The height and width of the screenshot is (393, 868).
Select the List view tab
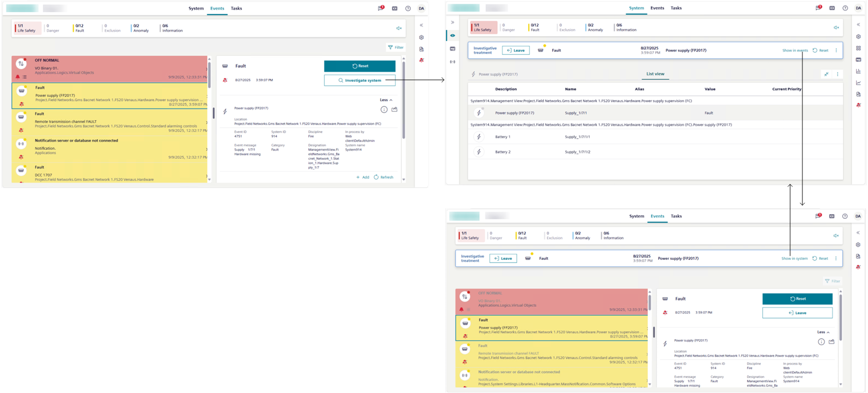[x=655, y=74]
